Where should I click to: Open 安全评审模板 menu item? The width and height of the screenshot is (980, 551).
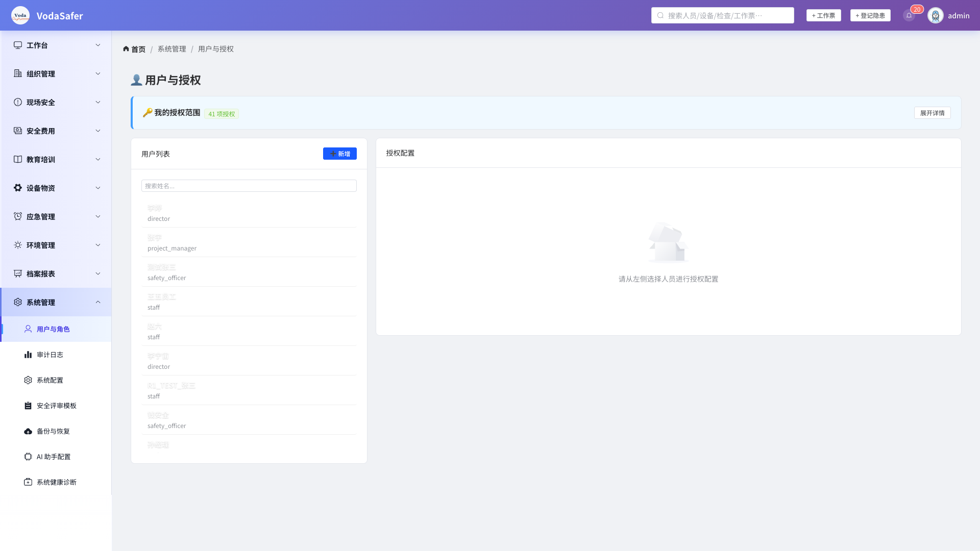pos(56,406)
